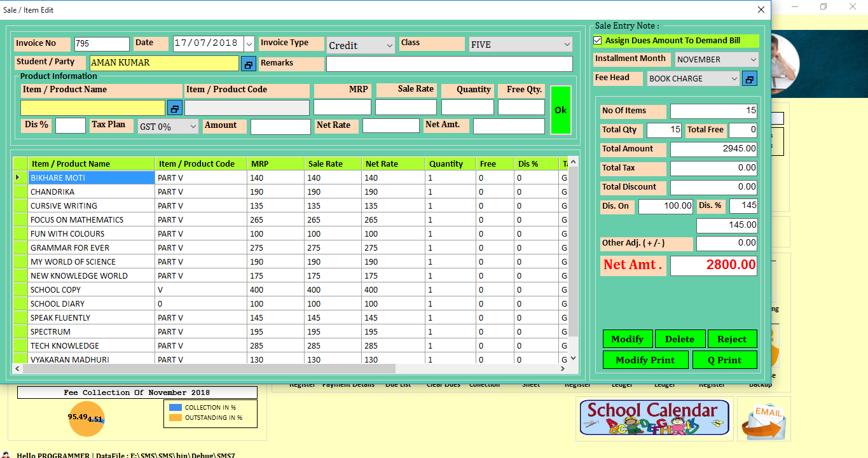Open the Date picker dropdown

pos(249,43)
